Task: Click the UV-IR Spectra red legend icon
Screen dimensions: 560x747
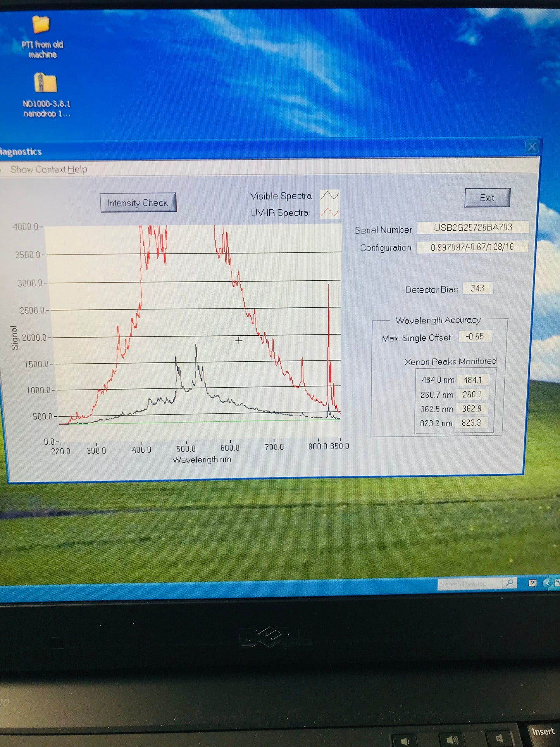Action: 329,212
